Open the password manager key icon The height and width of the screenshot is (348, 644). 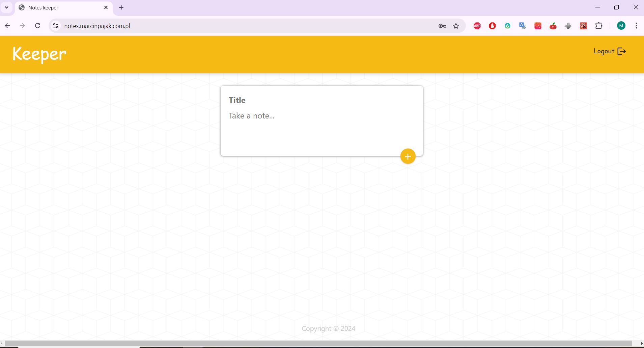[442, 26]
